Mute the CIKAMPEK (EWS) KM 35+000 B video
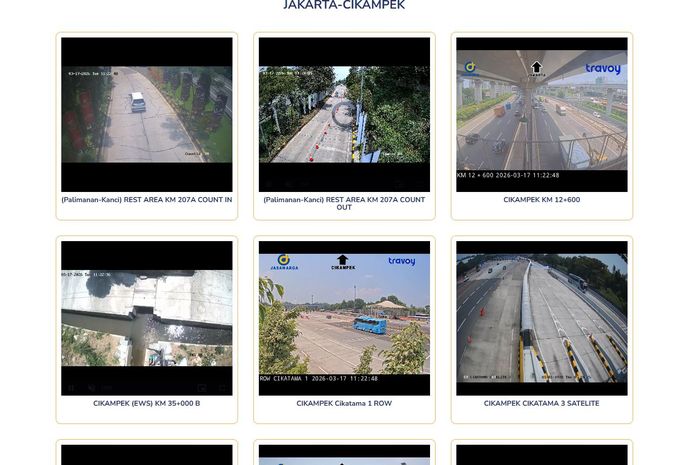Screen dimensions: 700x465 point(92,388)
